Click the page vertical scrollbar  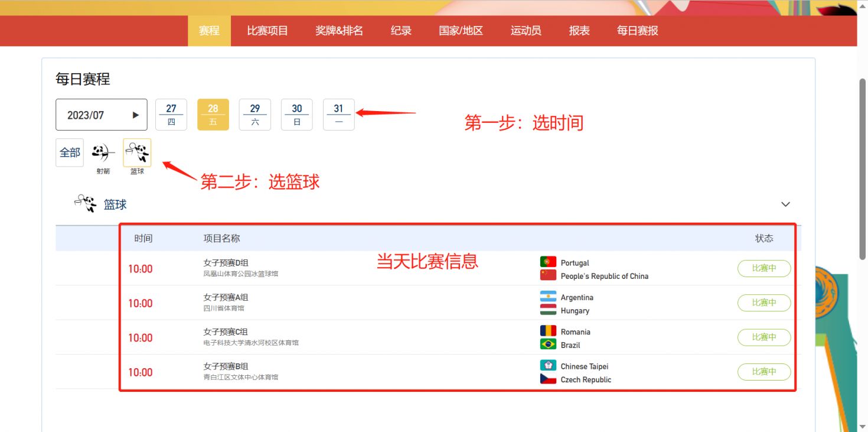[x=862, y=168]
